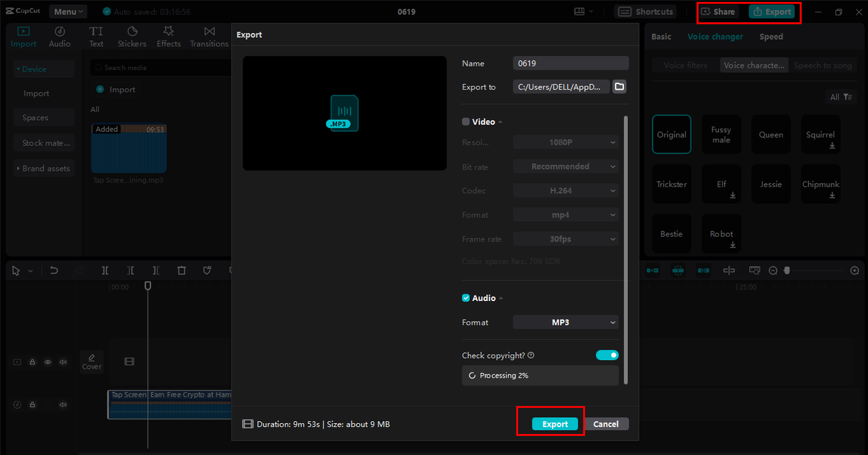
Task: Click the trash delete icon in timeline
Action: click(x=182, y=271)
